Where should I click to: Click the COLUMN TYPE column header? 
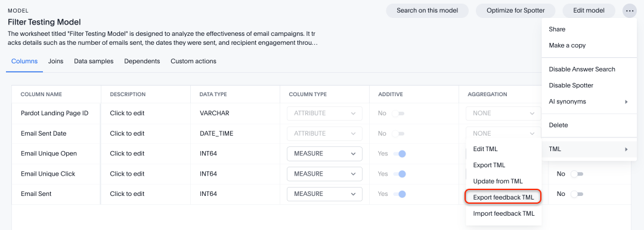click(x=308, y=94)
